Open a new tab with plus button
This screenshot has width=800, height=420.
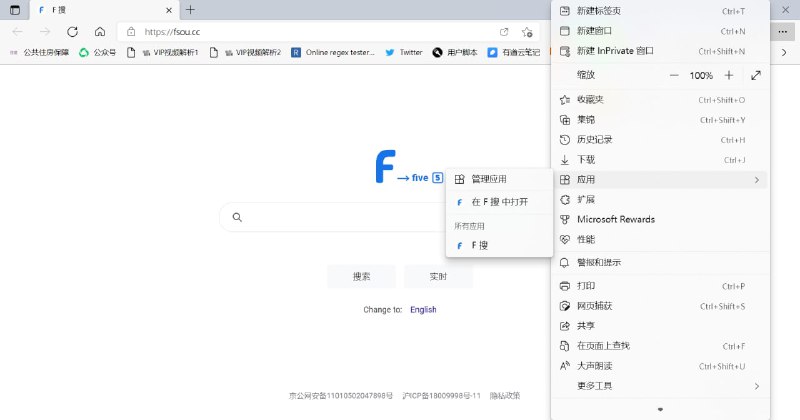pyautogui.click(x=190, y=10)
